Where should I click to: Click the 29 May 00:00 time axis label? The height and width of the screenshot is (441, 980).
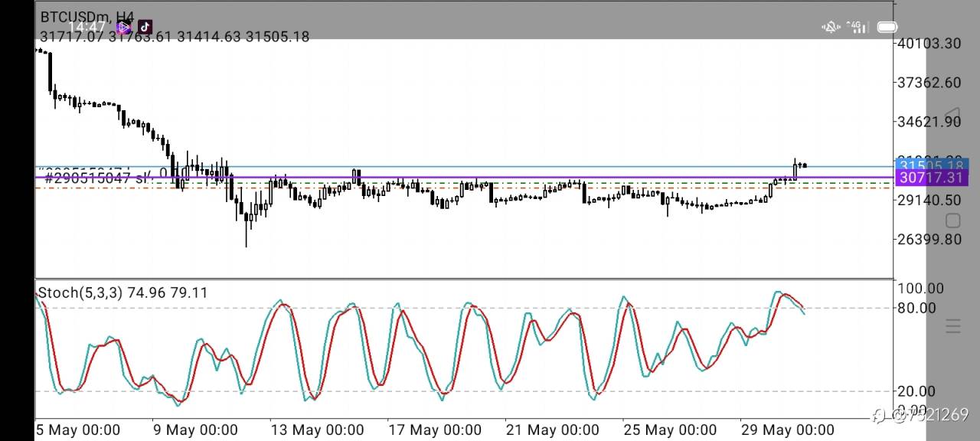(788, 430)
